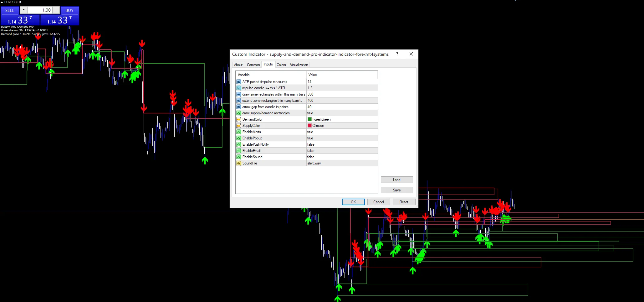Screen dimensions: 644x302
Task: Click the EnablePushNotify row boolean icon
Action: pyautogui.click(x=238, y=144)
